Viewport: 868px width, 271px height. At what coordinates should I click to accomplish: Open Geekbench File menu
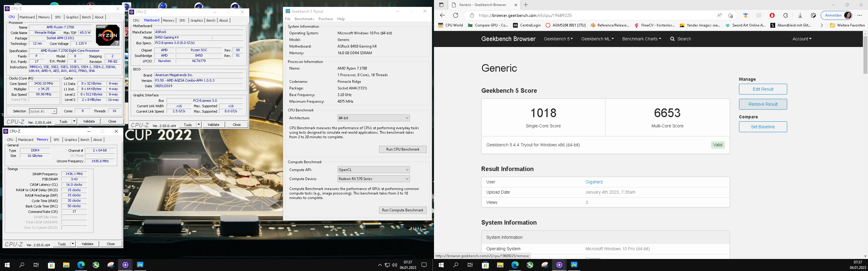coord(288,19)
